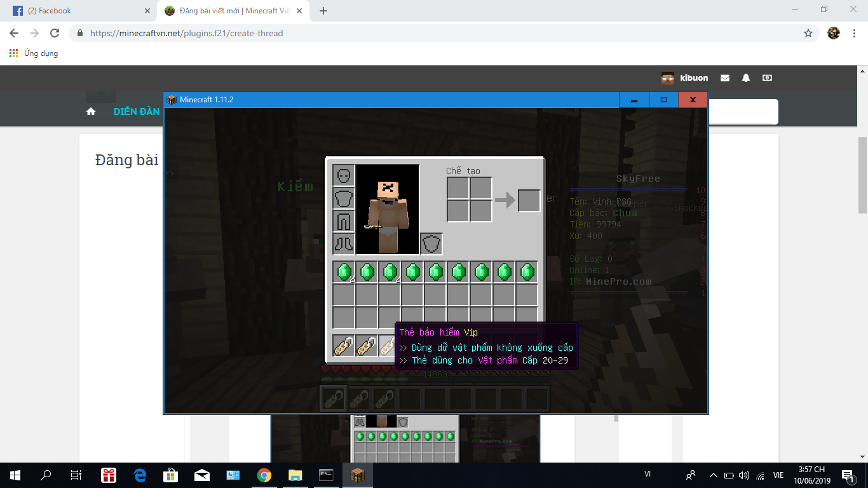868x488 pixels.
Task: Click the helmet armor slot in inventory
Action: click(x=344, y=176)
